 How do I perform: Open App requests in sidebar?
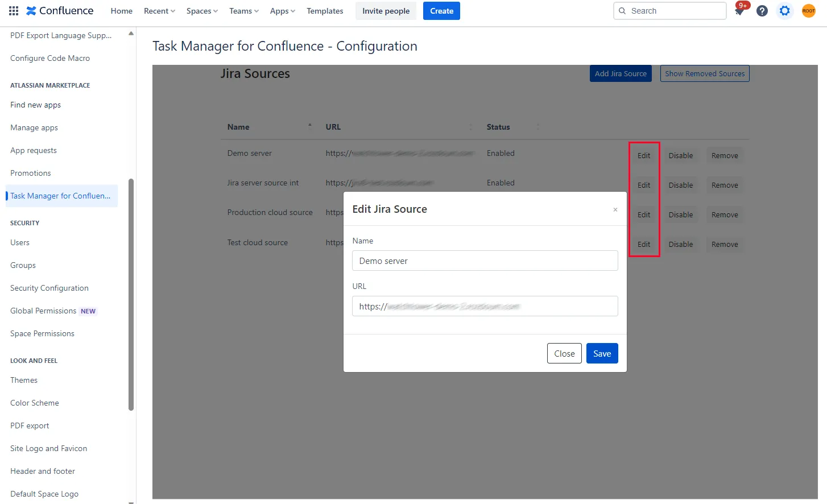34,150
